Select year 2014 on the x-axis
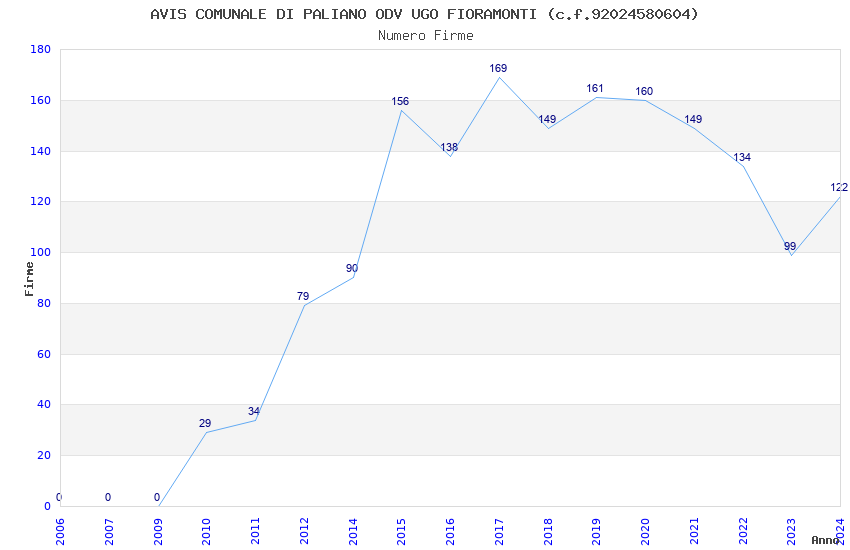 coord(353,531)
